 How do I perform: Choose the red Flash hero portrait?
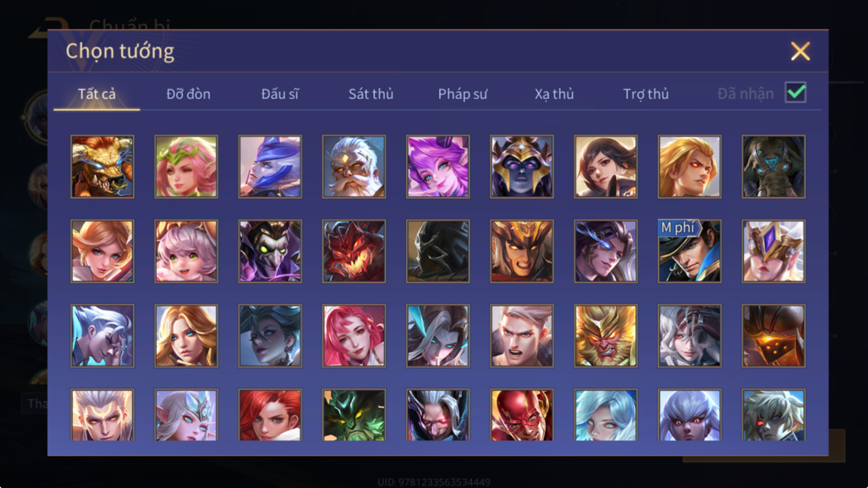pos(522,414)
